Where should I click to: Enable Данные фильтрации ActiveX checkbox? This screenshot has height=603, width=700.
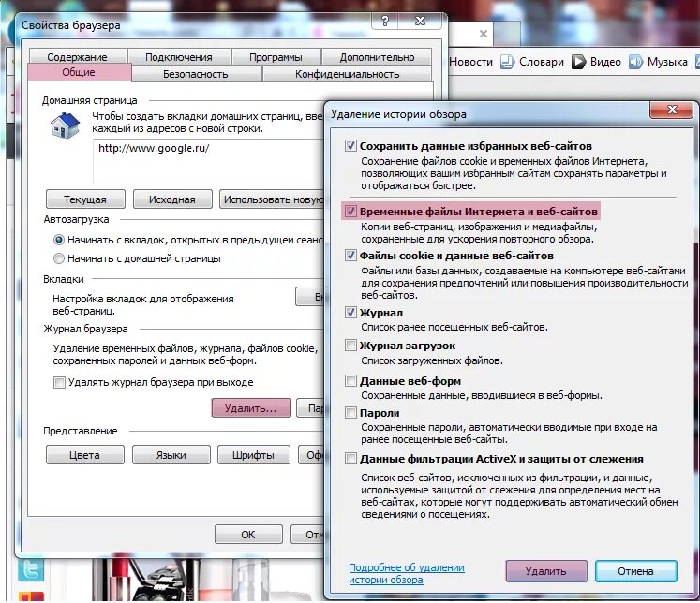(x=350, y=459)
